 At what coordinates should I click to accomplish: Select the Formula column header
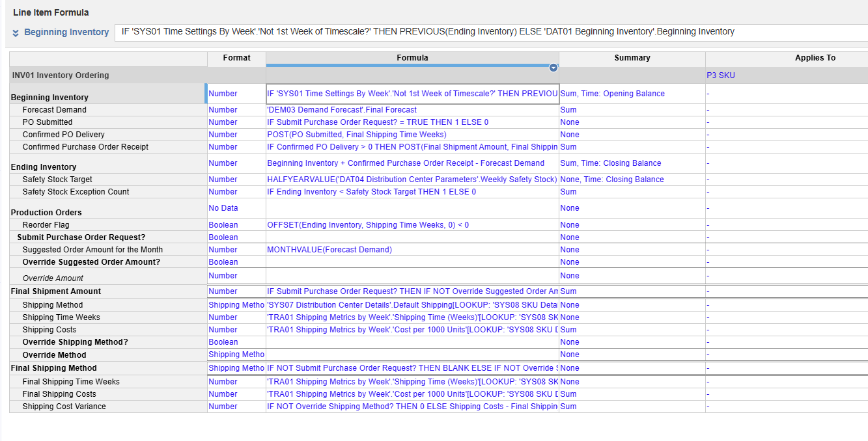click(412, 58)
